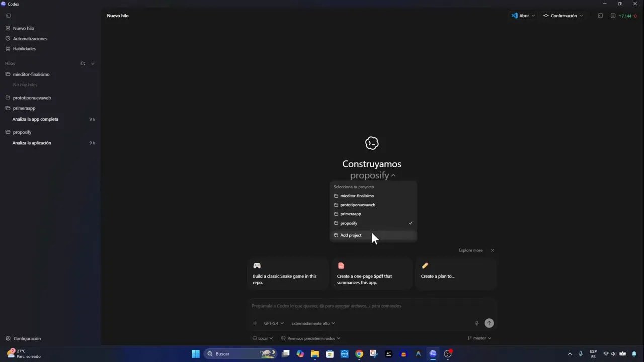Click the Explore more link
Image resolution: width=644 pixels, height=362 pixels.
(x=470, y=250)
